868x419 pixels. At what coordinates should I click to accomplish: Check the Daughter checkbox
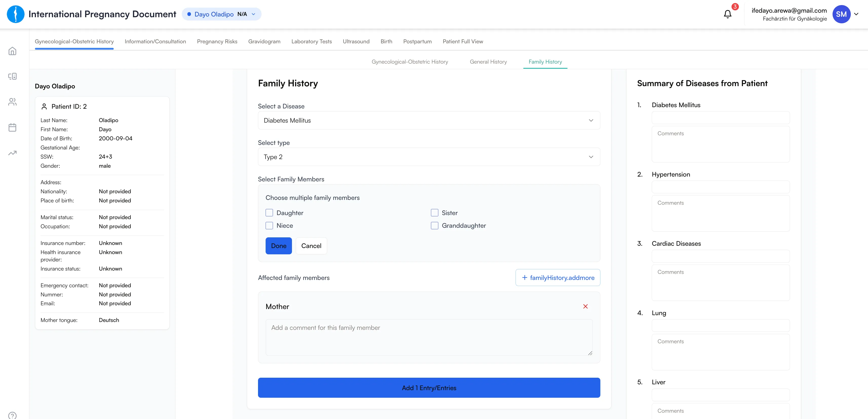pyautogui.click(x=269, y=213)
